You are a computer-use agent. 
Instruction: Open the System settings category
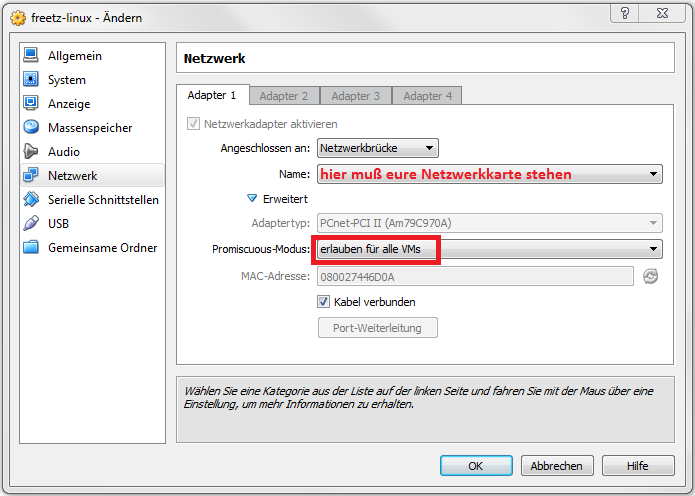[x=66, y=80]
